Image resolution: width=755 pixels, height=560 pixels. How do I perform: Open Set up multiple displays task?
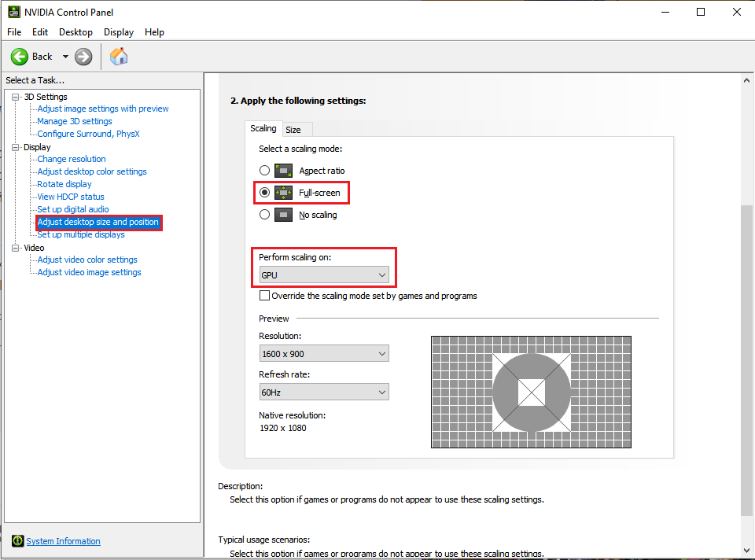pos(81,234)
